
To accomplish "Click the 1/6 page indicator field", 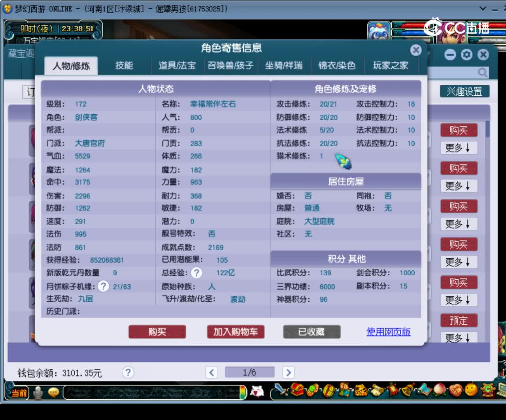I will point(249,373).
